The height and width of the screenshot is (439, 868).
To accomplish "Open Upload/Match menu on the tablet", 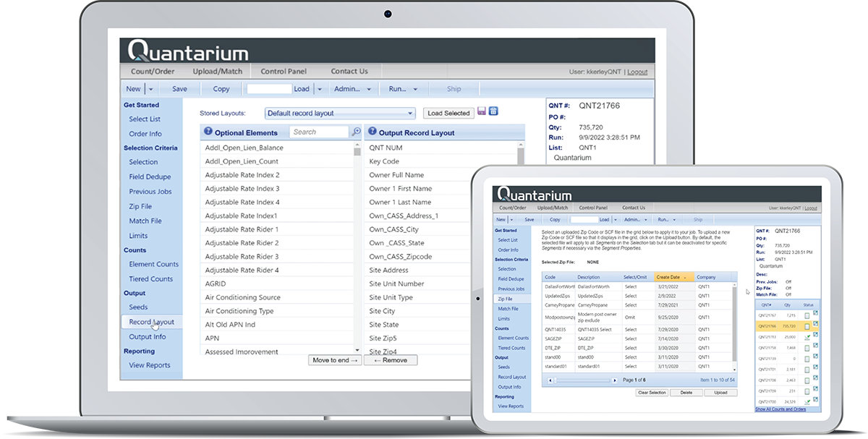I will point(553,208).
